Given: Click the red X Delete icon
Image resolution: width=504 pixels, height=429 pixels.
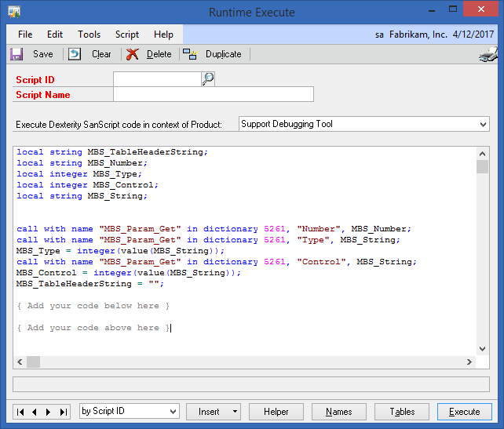Looking at the screenshot, I should (132, 54).
